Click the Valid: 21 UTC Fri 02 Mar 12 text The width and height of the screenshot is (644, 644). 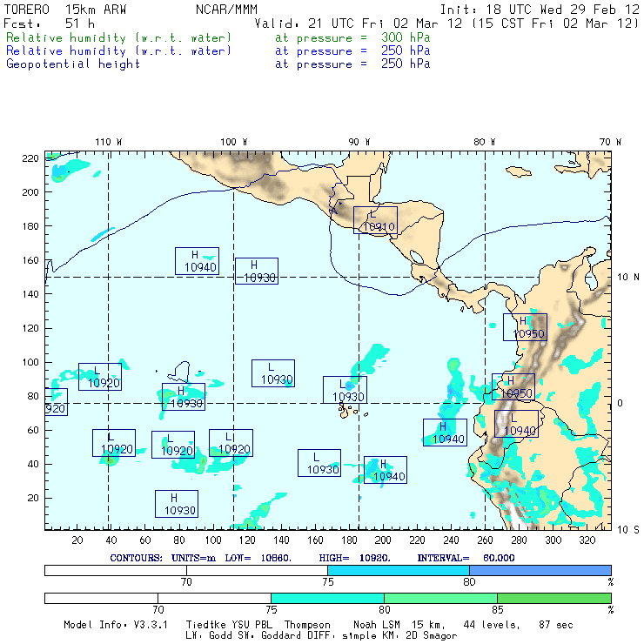click(x=359, y=23)
